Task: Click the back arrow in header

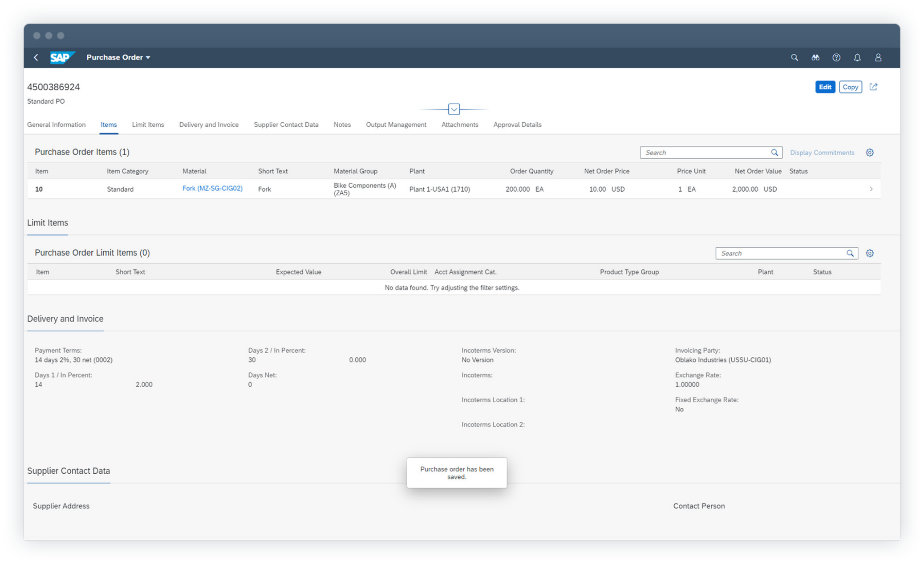Action: (36, 57)
